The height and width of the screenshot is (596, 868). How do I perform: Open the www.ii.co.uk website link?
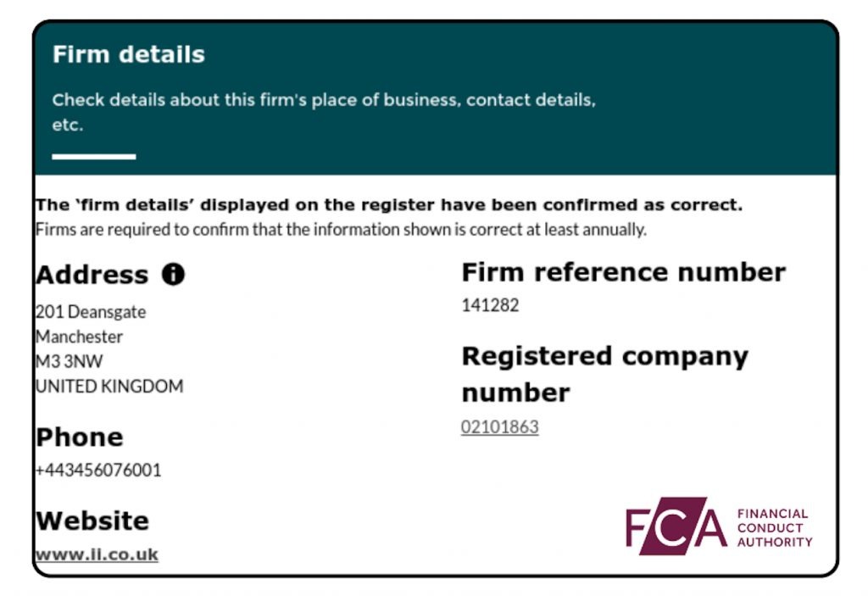[x=97, y=555]
